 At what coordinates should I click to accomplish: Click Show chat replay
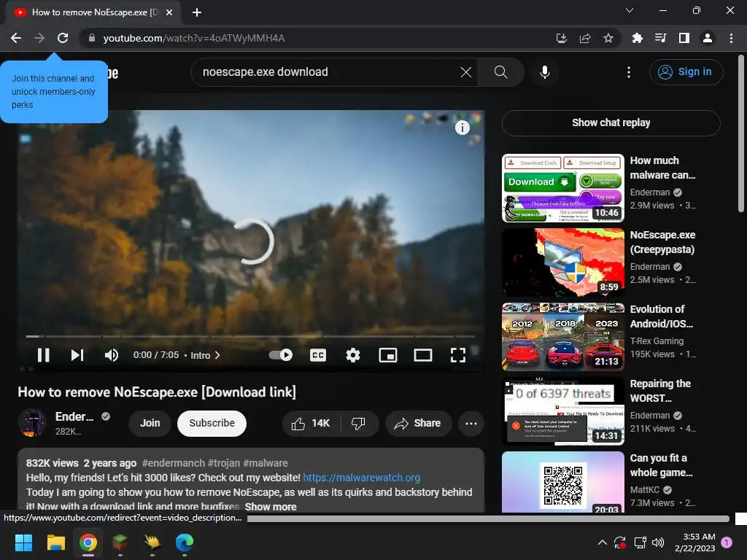coord(611,122)
